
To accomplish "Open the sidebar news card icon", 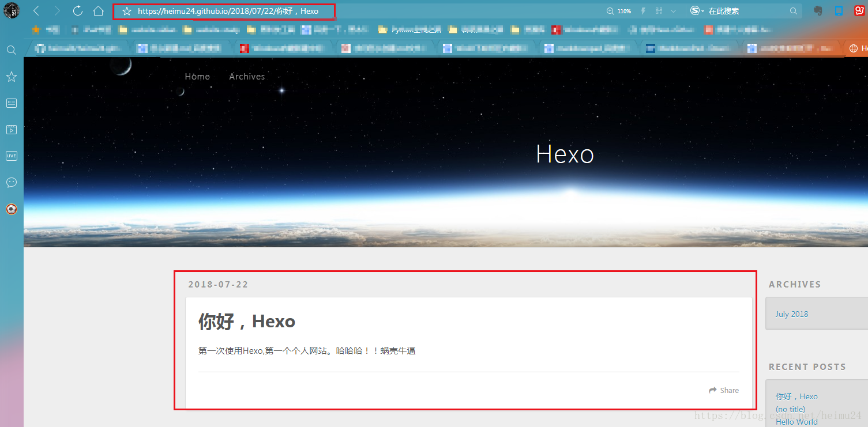I will 12,103.
